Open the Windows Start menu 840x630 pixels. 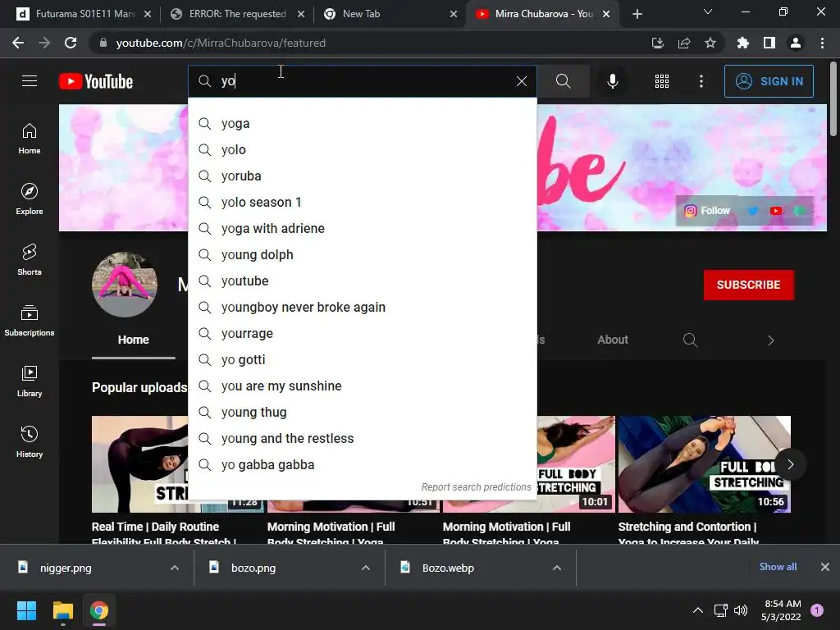click(x=26, y=610)
